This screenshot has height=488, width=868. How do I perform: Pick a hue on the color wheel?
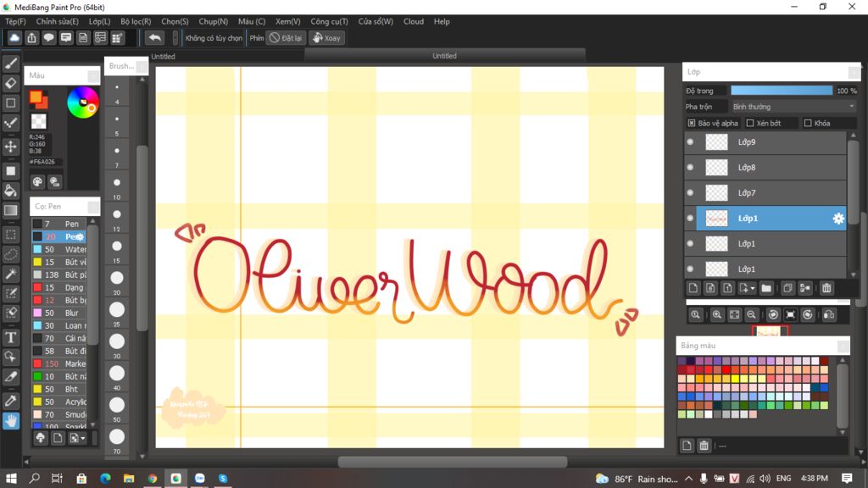(x=83, y=103)
